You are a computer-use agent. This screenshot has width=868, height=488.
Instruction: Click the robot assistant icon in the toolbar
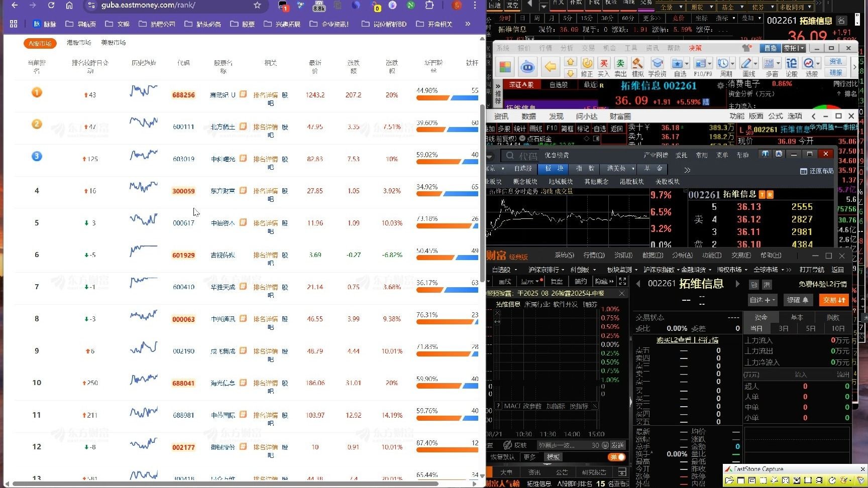coord(527,66)
